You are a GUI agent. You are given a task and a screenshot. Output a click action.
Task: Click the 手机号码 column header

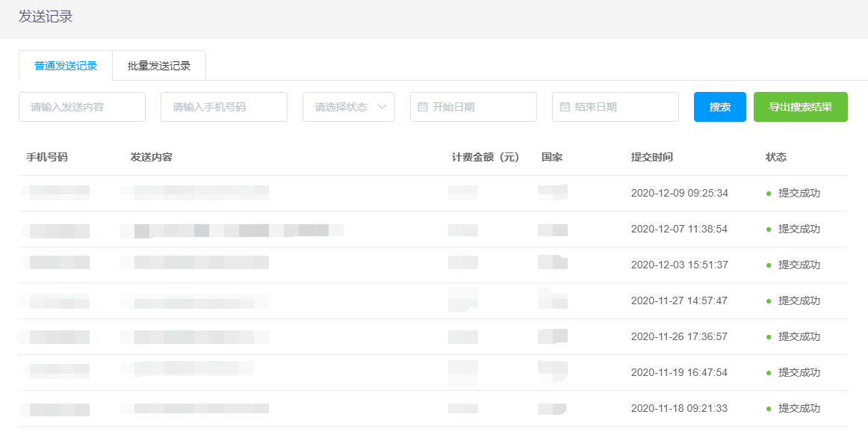point(47,157)
